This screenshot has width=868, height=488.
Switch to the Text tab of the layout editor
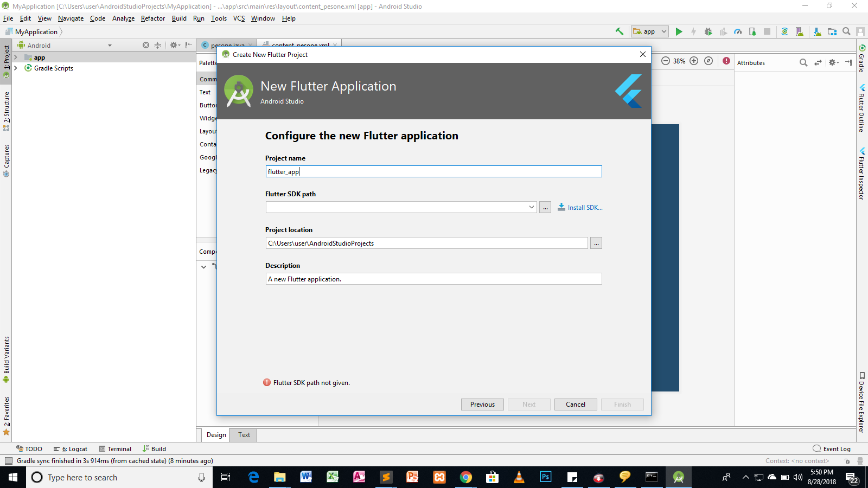pyautogui.click(x=243, y=434)
